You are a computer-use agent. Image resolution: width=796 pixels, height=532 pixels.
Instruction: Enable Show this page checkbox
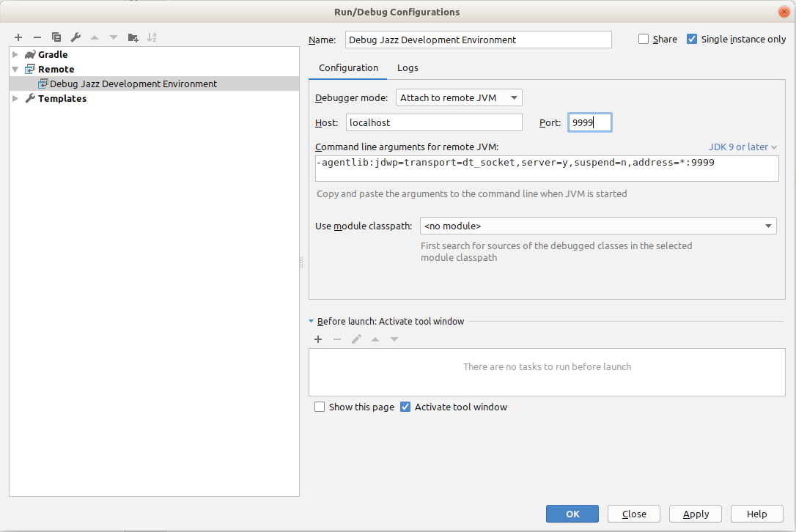(320, 407)
